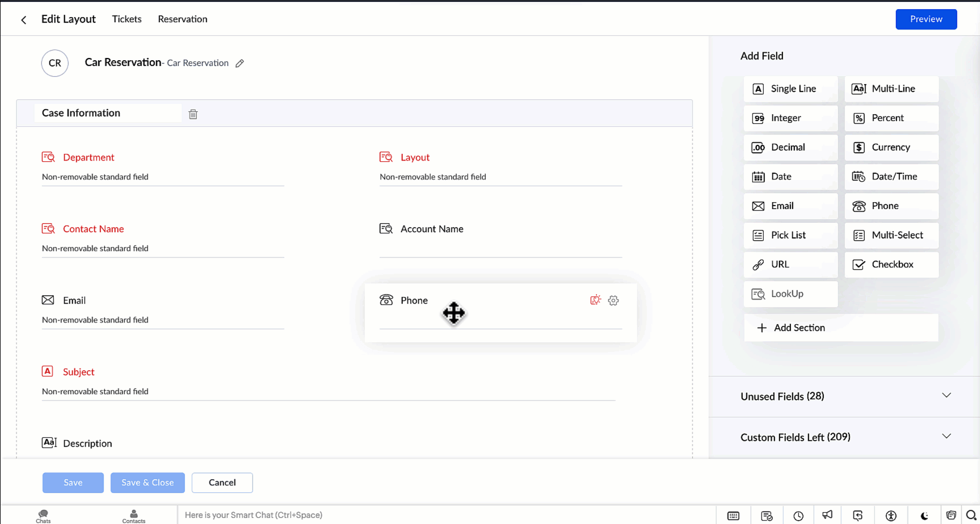
Task: Click Add Section
Action: click(x=841, y=328)
